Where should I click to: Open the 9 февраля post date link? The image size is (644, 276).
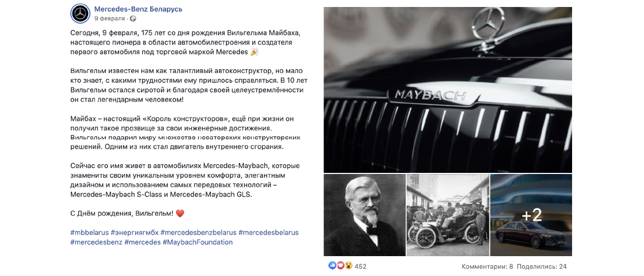(x=109, y=18)
